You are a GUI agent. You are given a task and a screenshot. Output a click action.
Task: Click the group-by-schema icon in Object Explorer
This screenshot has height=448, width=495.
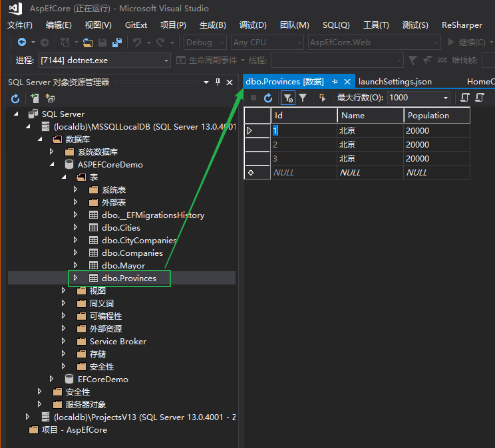[50, 98]
